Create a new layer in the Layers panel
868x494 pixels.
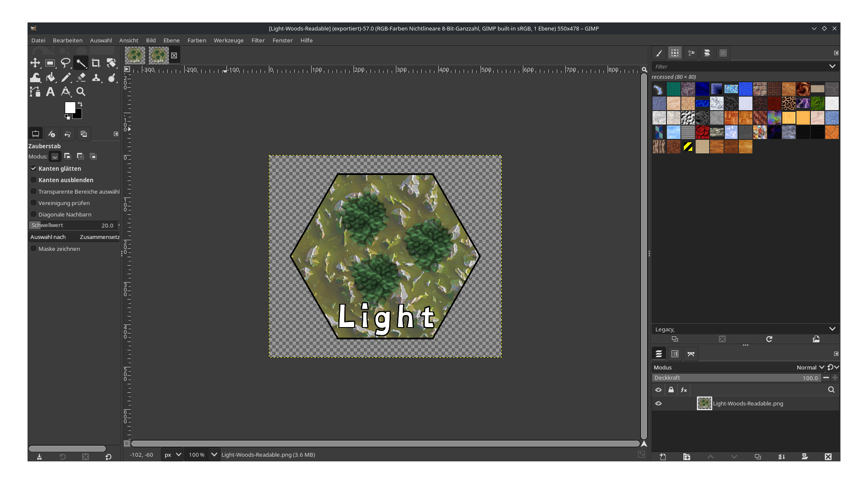click(x=663, y=457)
